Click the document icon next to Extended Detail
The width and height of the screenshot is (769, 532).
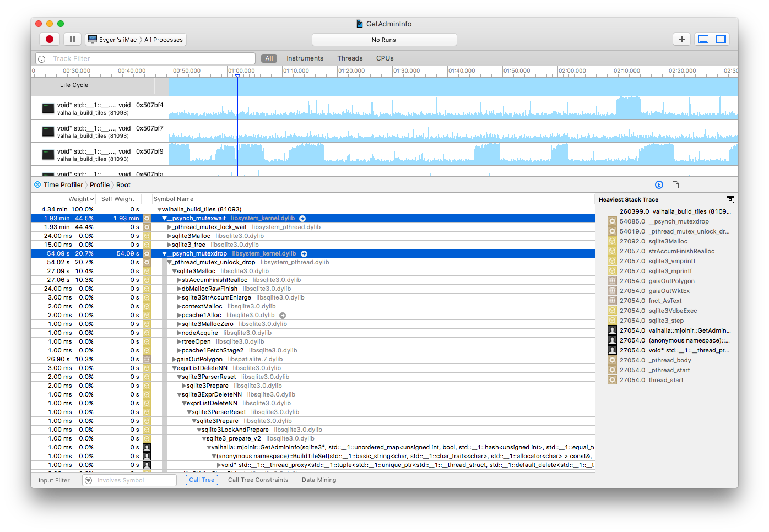tap(675, 184)
